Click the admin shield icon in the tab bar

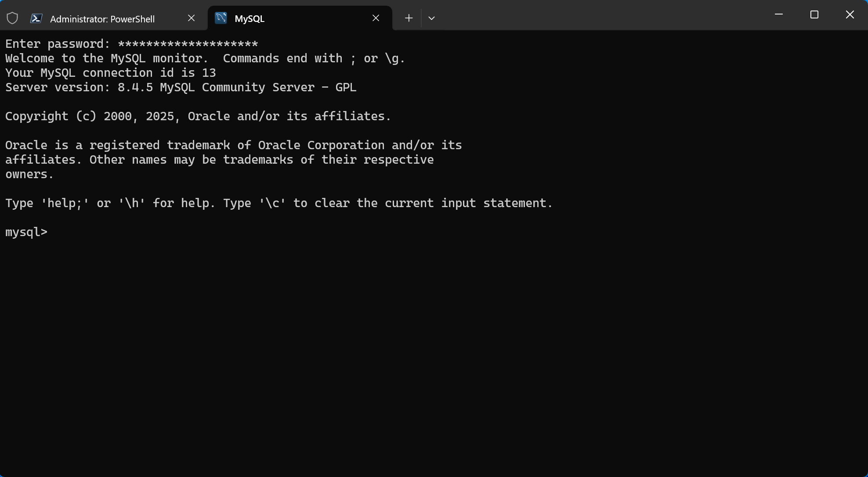[12, 18]
